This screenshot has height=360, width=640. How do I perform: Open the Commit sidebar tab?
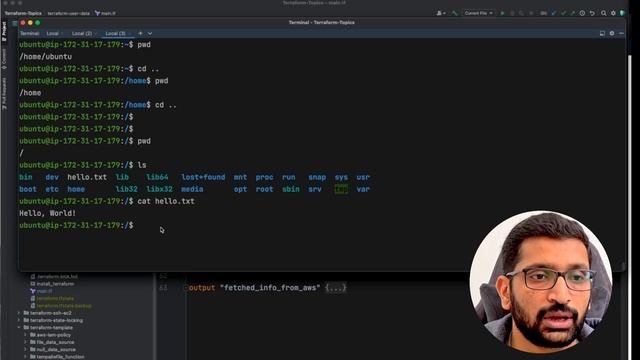4,59
